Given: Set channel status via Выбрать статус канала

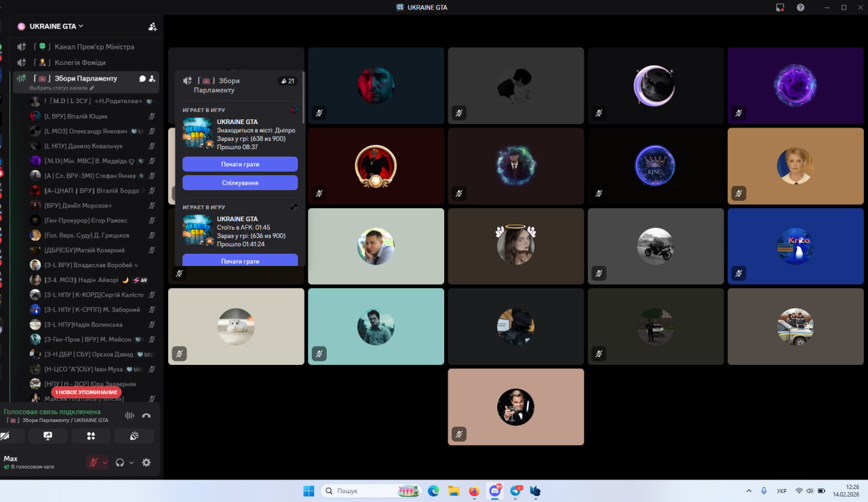Looking at the screenshot, I should 62,88.
